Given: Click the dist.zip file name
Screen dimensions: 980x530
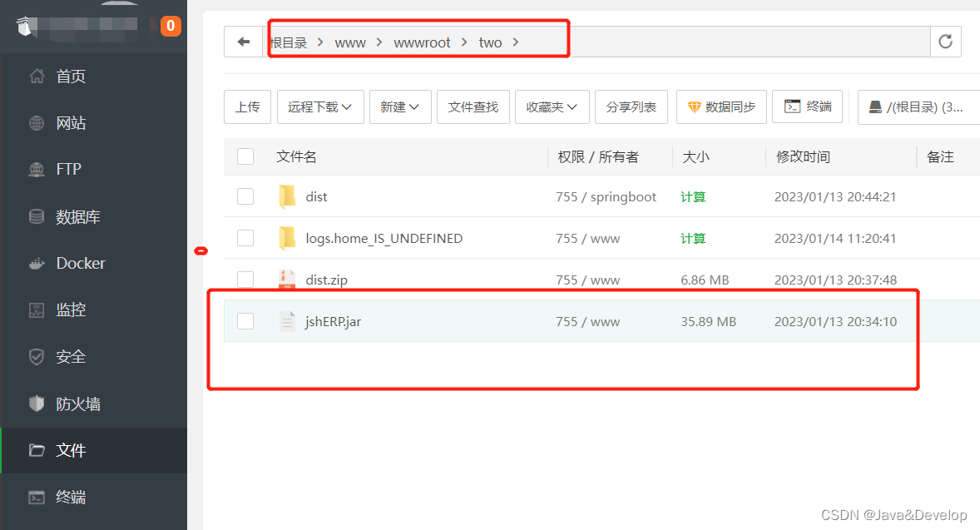Looking at the screenshot, I should click(x=326, y=280).
